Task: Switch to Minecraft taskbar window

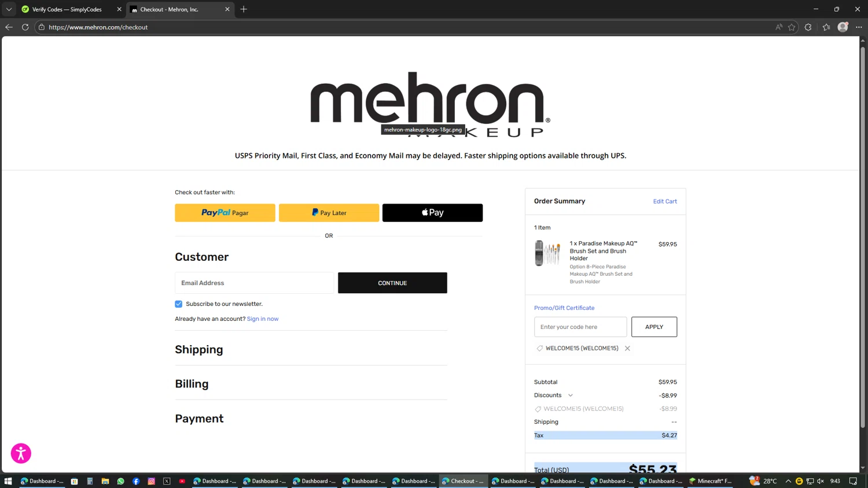Action: (x=711, y=481)
